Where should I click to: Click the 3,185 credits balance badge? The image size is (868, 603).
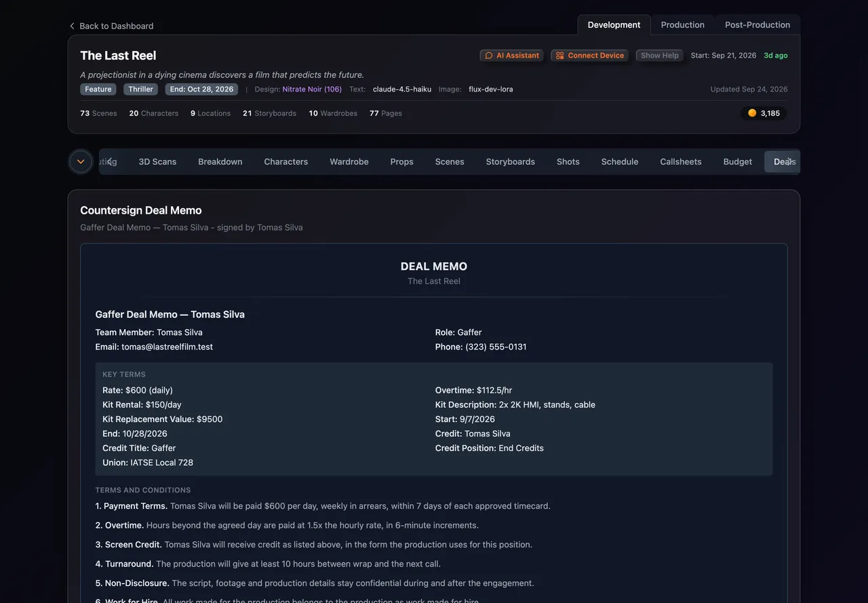(764, 113)
